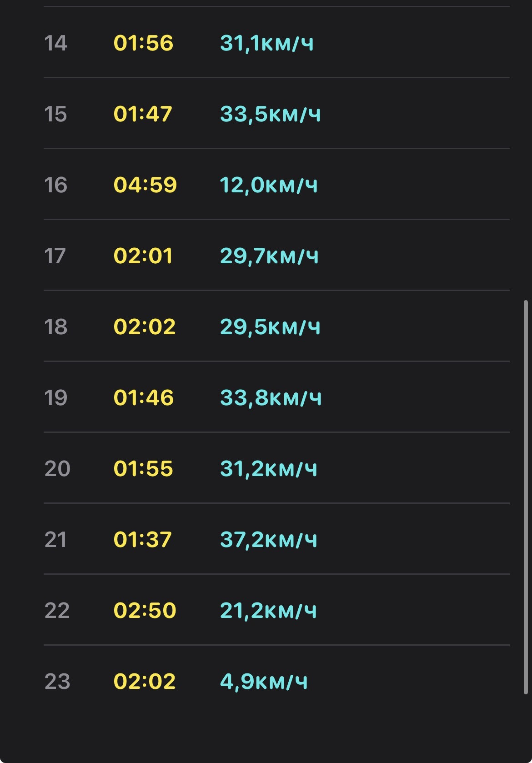532x763 pixels.
Task: Tap the 31,2км/ч speed value
Action: coord(268,469)
